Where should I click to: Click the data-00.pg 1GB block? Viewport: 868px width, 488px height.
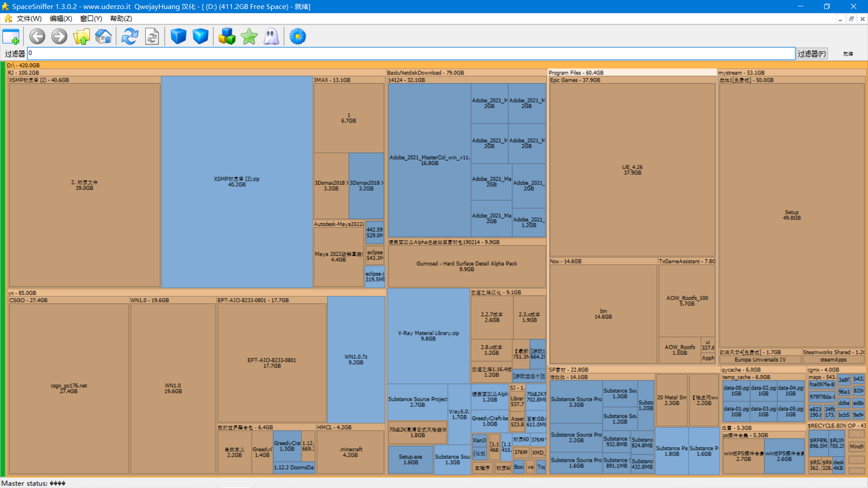point(736,391)
